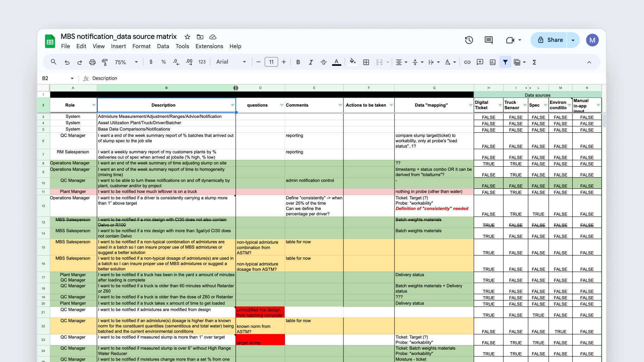Open fill color picker
The height and width of the screenshot is (362, 644).
pos(352,62)
